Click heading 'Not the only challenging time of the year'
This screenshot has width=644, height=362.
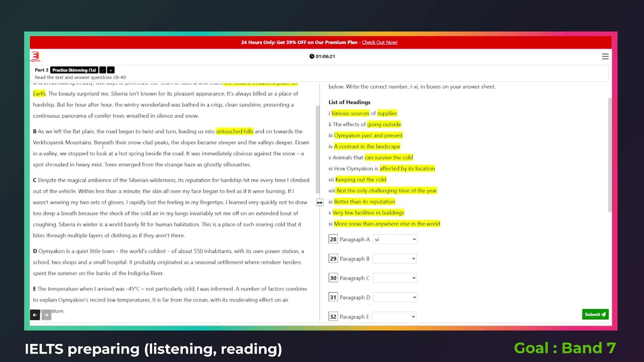click(x=387, y=191)
